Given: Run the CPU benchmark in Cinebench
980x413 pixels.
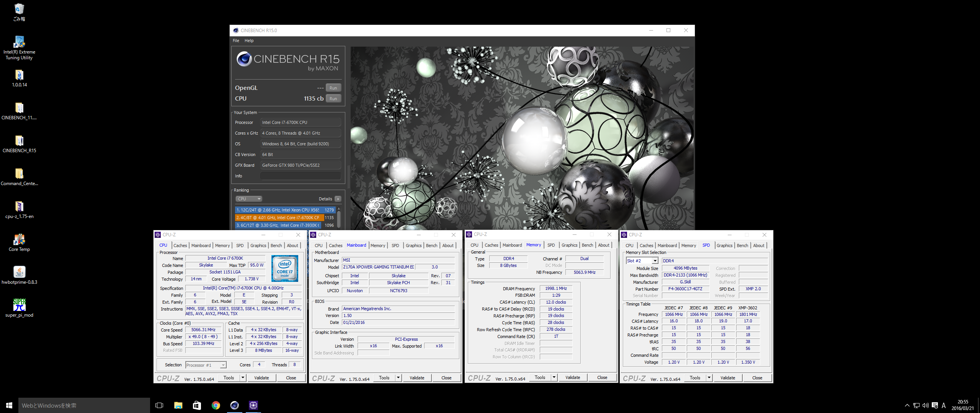Looking at the screenshot, I should (x=333, y=99).
